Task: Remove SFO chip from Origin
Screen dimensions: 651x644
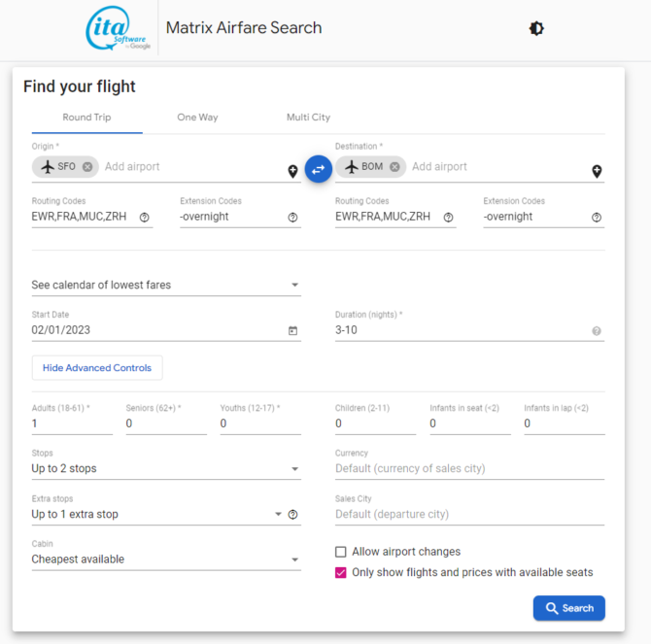Action: 87,167
